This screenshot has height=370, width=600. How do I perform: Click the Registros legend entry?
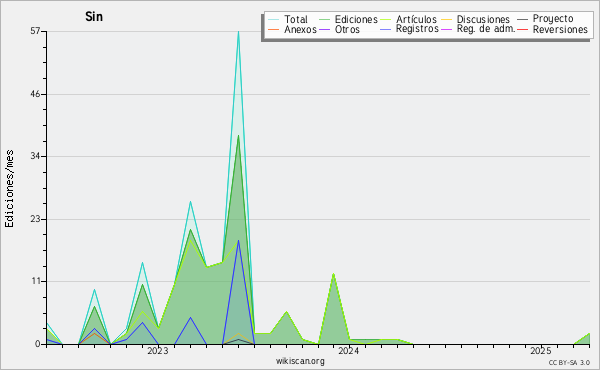pyautogui.click(x=417, y=29)
